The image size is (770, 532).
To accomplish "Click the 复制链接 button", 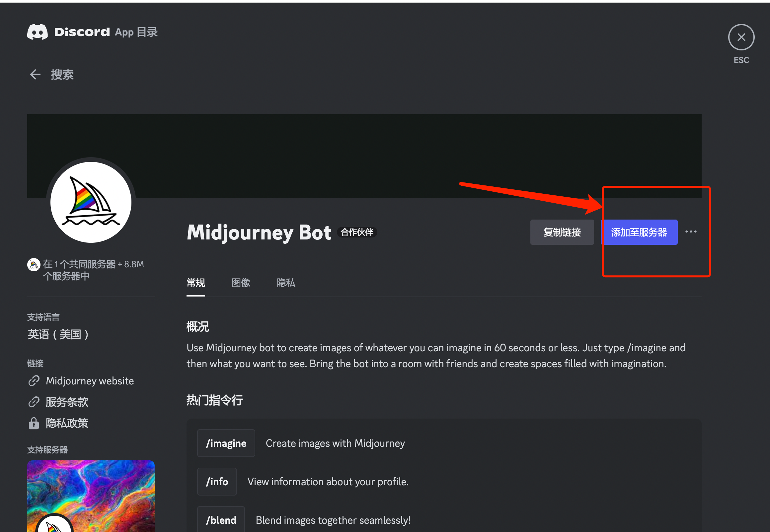I will tap(562, 232).
